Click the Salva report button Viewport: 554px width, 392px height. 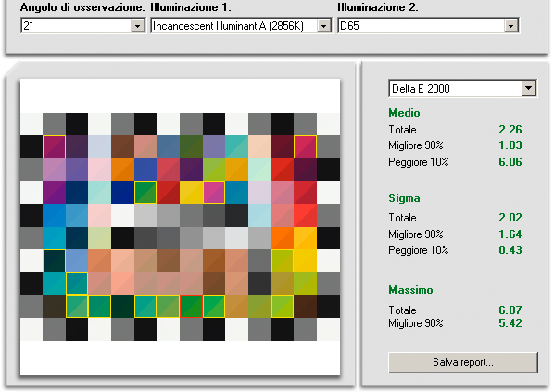[x=463, y=362]
